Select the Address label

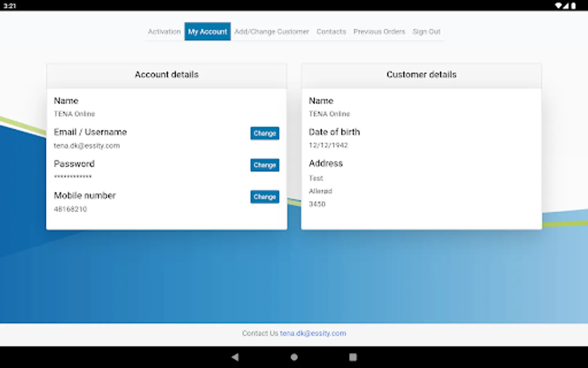click(326, 164)
